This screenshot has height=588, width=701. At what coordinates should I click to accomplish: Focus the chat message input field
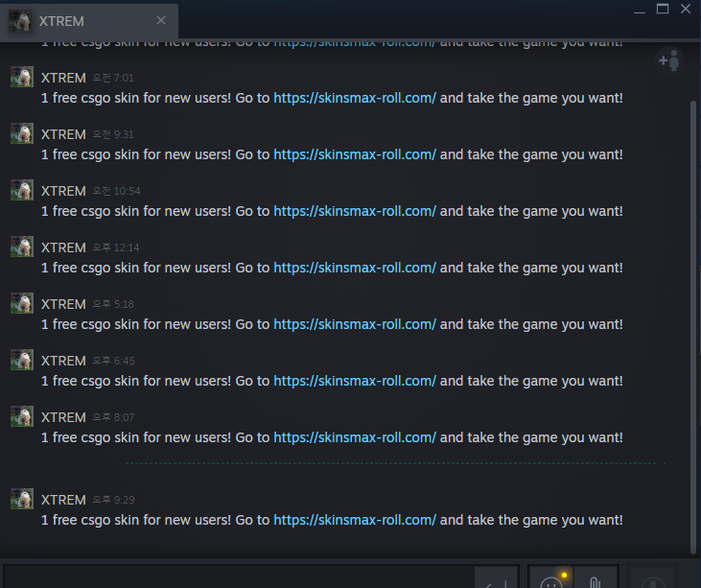pos(239,577)
